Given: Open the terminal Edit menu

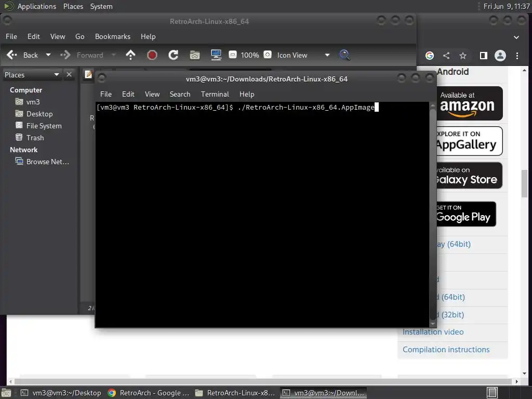Looking at the screenshot, I should 128,94.
